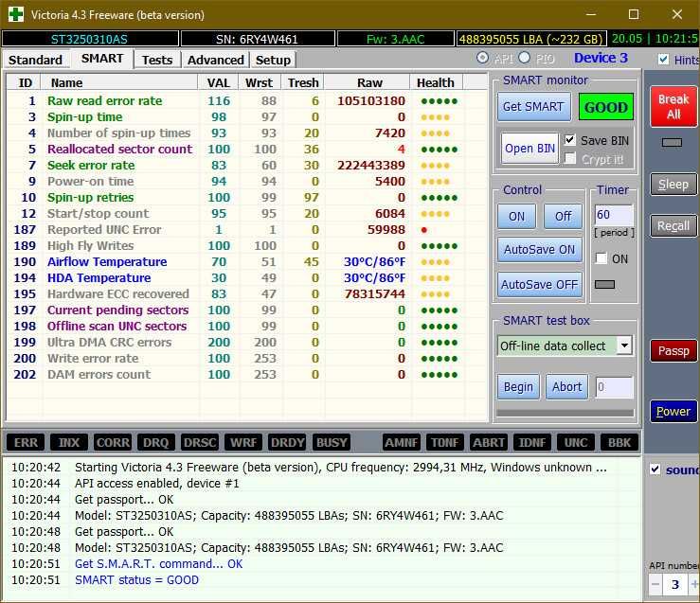Click the BBK error indicator
This screenshot has width=700, height=603.
[x=619, y=442]
